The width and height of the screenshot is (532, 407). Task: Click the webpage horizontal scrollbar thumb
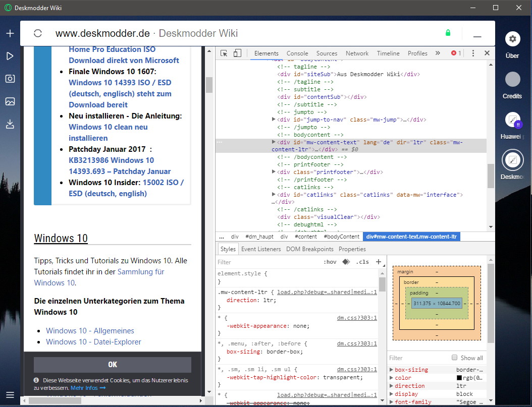(55, 400)
